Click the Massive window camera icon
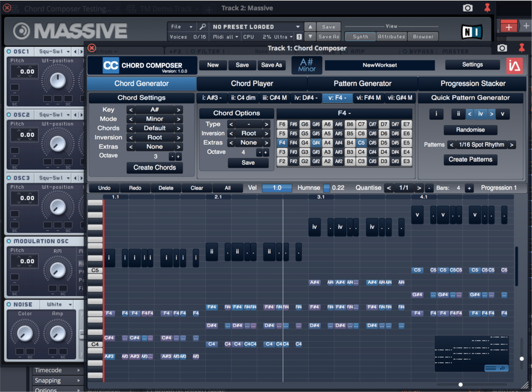This screenshot has width=532, height=392. click(x=468, y=8)
